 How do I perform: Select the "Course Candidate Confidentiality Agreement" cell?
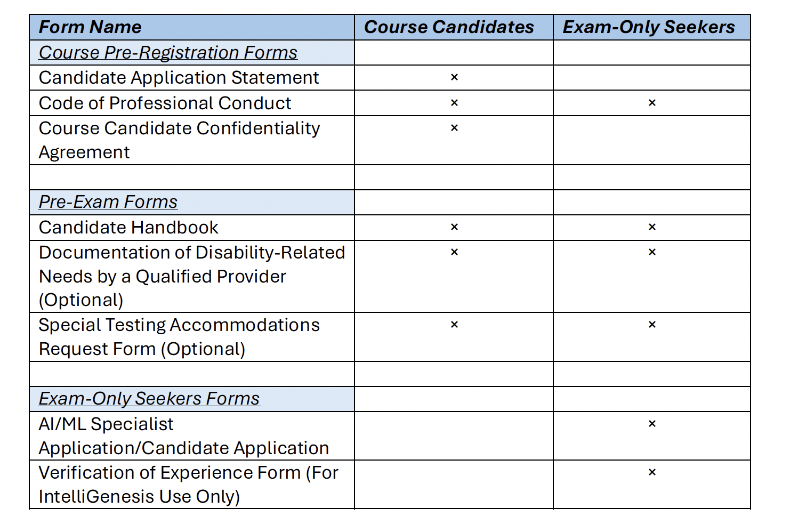pyautogui.click(x=179, y=140)
